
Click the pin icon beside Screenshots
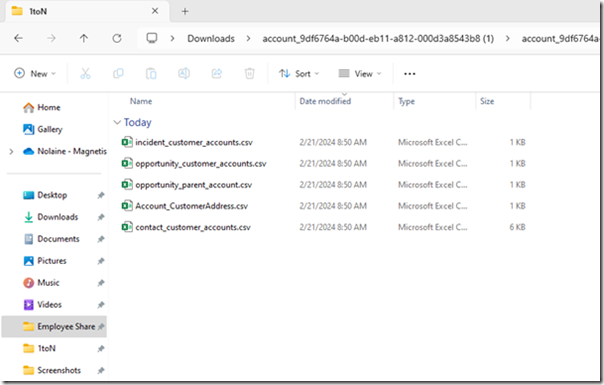pyautogui.click(x=101, y=370)
